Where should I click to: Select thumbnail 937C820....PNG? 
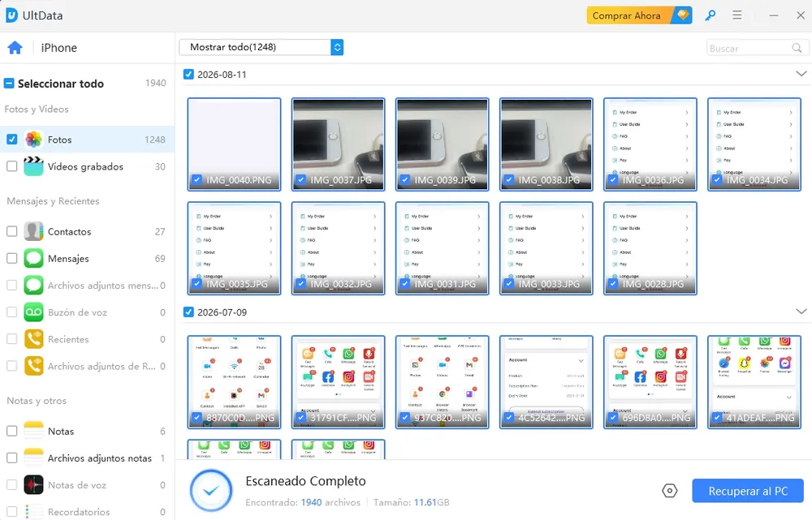[x=443, y=382]
